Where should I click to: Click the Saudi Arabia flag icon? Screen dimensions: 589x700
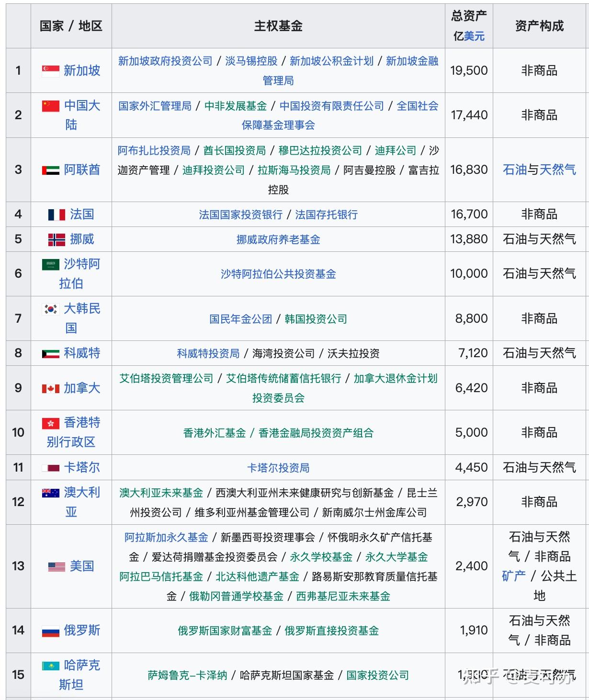tap(50, 264)
